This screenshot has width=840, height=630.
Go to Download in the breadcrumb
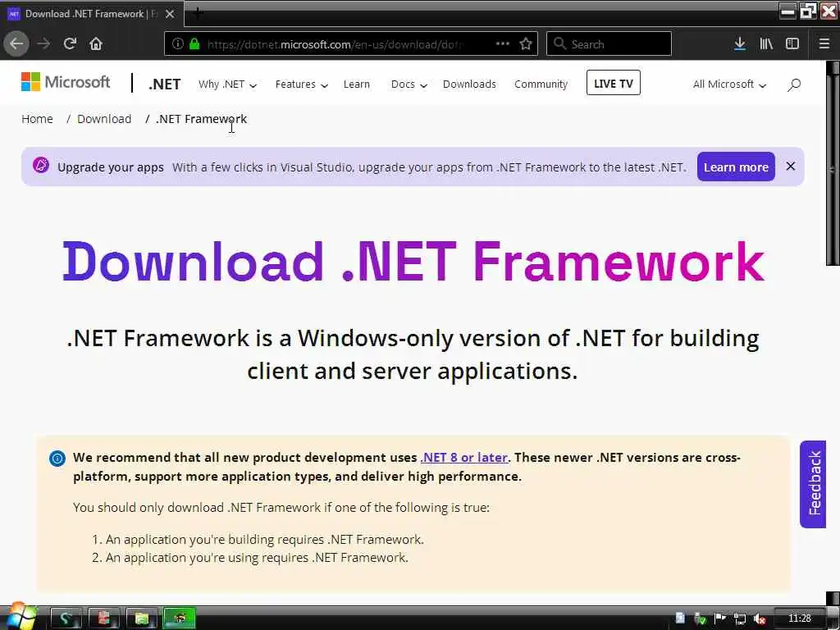(x=104, y=119)
